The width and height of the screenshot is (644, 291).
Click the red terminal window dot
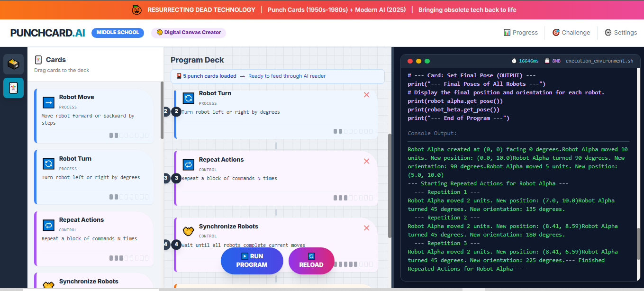(410, 61)
